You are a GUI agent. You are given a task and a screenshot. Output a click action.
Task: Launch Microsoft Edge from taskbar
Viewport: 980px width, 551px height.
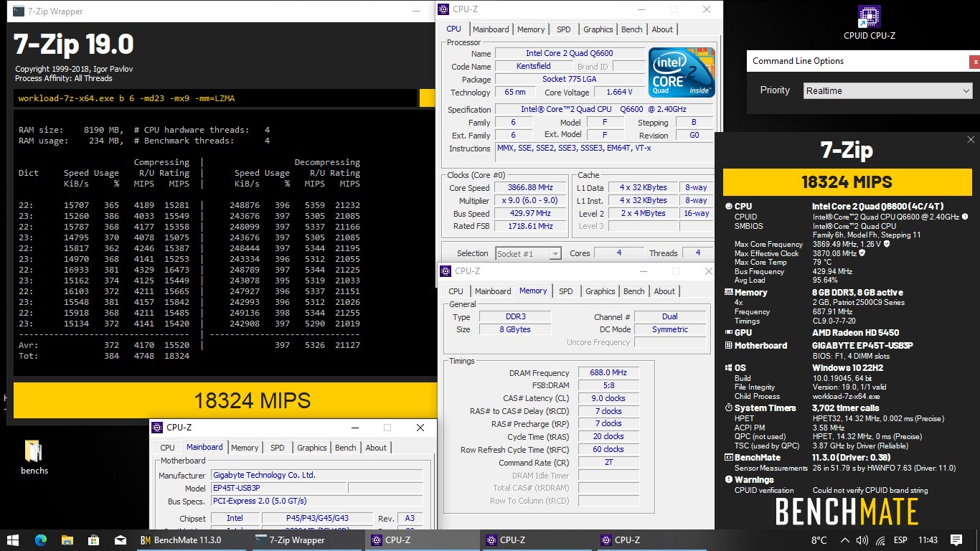click(x=40, y=540)
